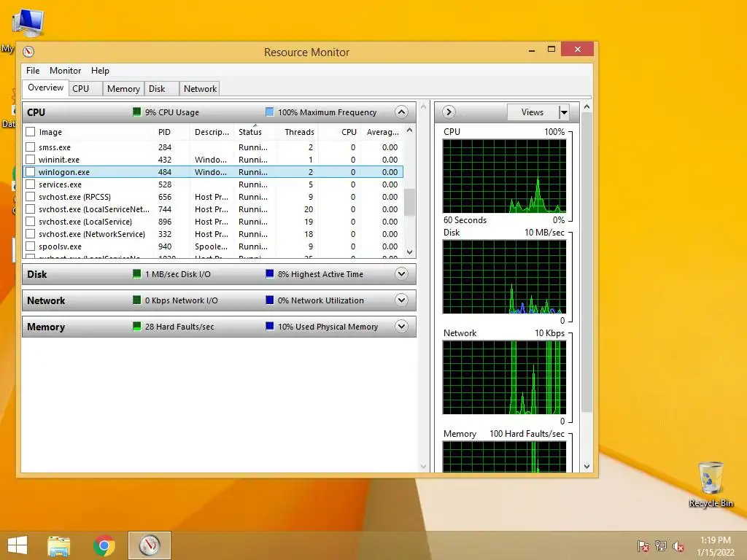Open the File menu
The width and height of the screenshot is (747, 560).
[33, 71]
